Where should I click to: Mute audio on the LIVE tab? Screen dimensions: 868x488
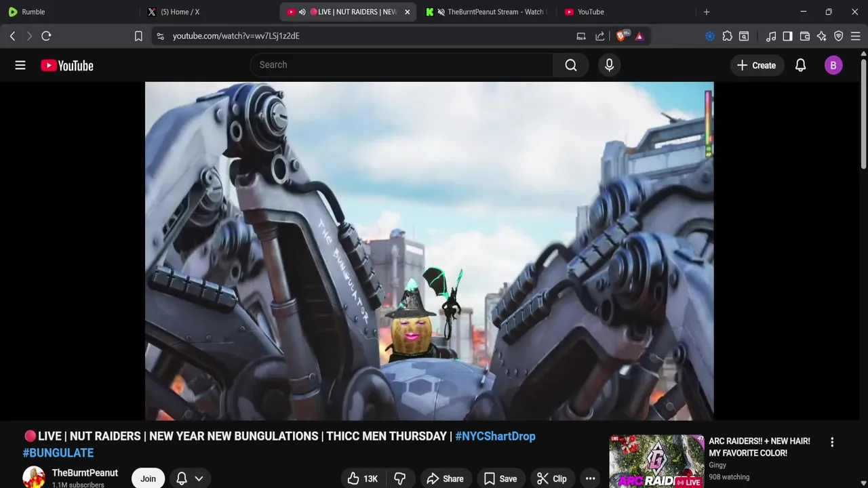click(x=302, y=12)
